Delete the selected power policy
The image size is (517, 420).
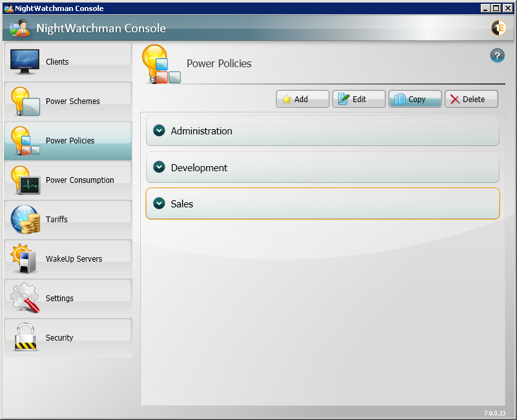(x=471, y=99)
